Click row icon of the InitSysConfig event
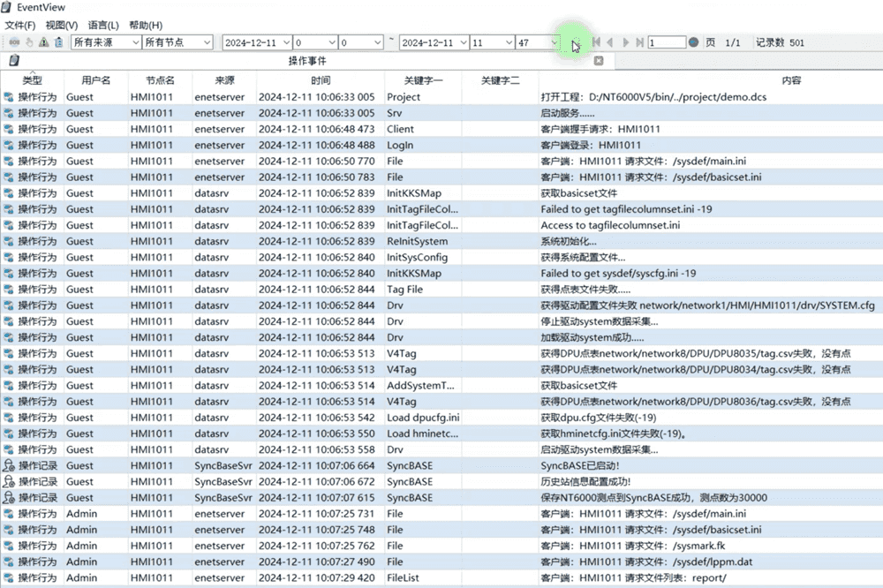883x588 pixels. pyautogui.click(x=9, y=258)
